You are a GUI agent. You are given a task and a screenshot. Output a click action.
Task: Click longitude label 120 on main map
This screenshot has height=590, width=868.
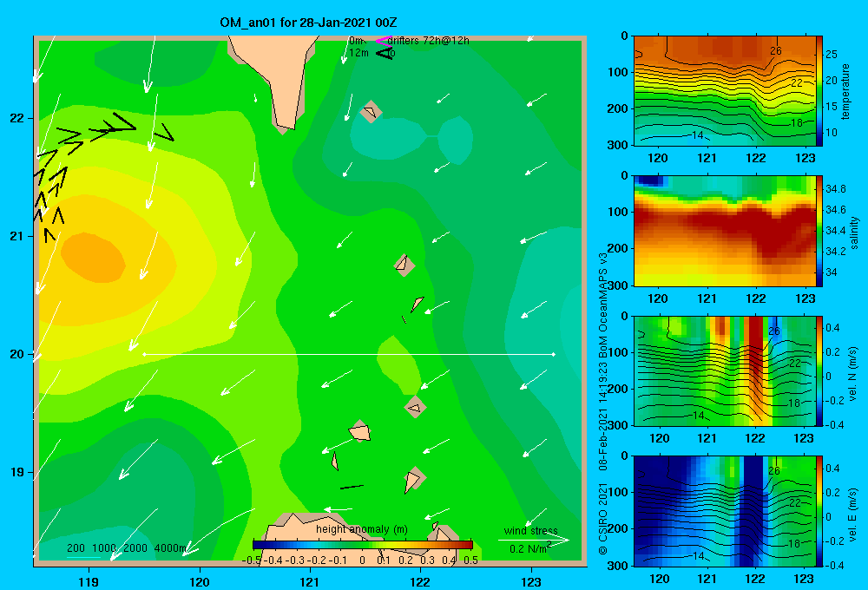tap(200, 581)
